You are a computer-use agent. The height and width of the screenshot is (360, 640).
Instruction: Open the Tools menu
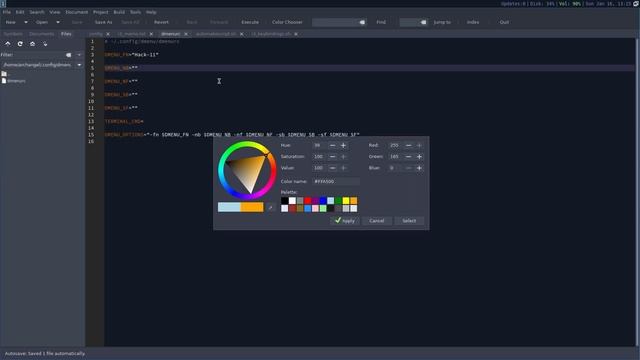click(x=136, y=12)
